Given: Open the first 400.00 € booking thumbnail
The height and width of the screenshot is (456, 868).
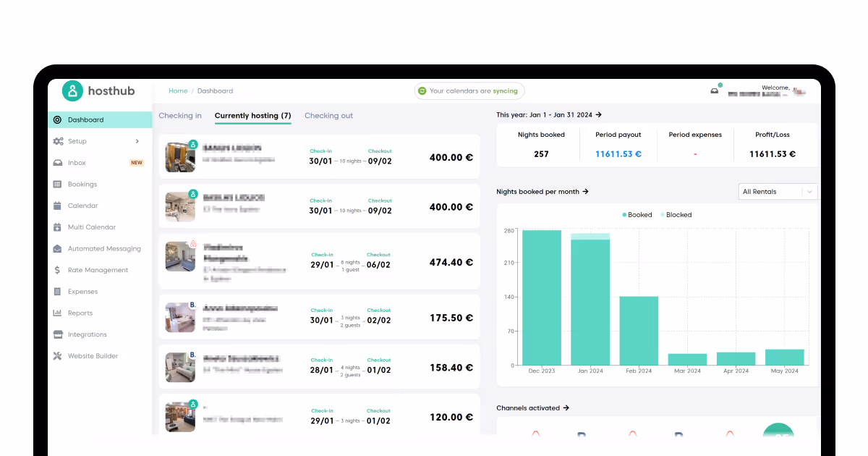Looking at the screenshot, I should 180,157.
